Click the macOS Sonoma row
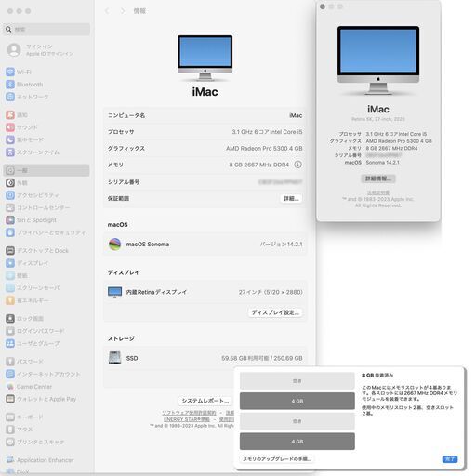This screenshot has width=476, height=476. pos(205,245)
